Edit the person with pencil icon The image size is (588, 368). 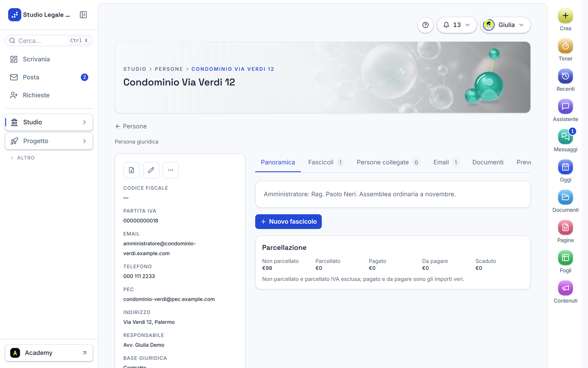coord(151,170)
